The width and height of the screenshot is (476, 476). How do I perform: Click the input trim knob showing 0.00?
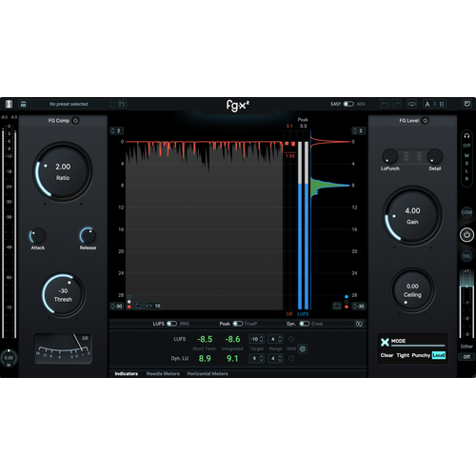9,358
